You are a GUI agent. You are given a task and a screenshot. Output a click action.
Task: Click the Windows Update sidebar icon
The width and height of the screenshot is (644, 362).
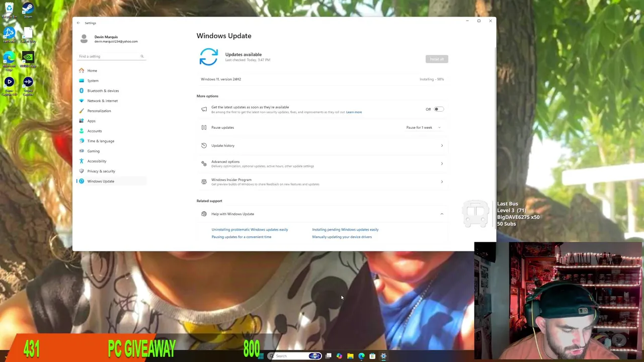pyautogui.click(x=82, y=181)
